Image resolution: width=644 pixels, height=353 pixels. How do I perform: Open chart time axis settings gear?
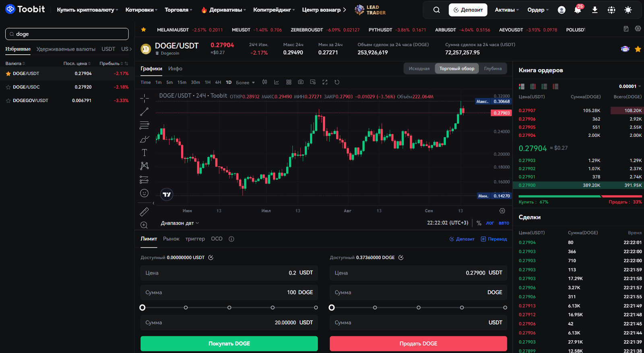tap(502, 211)
